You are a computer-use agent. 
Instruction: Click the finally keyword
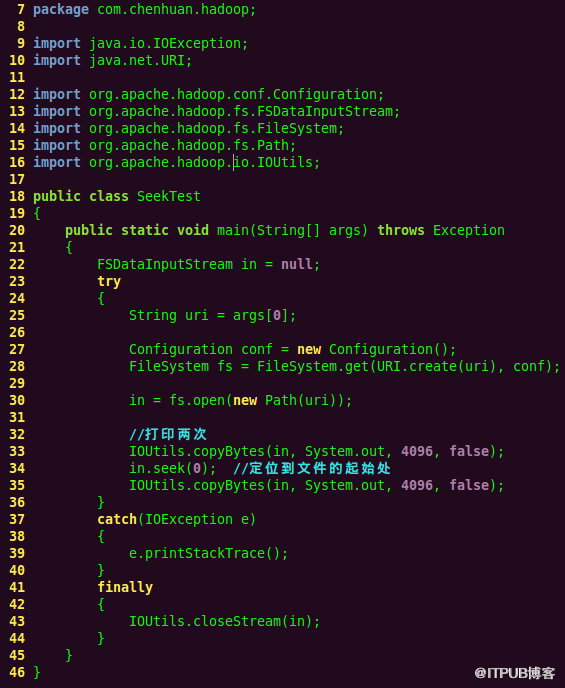[125, 588]
